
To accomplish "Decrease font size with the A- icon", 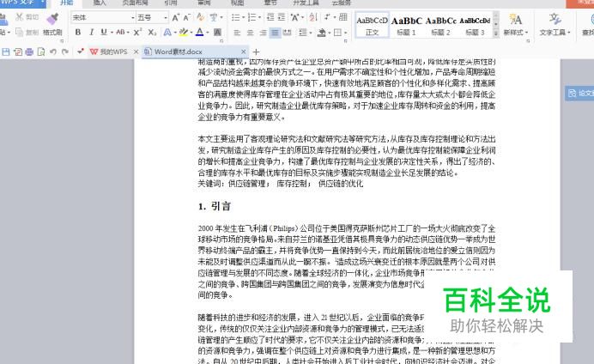I will [x=187, y=17].
